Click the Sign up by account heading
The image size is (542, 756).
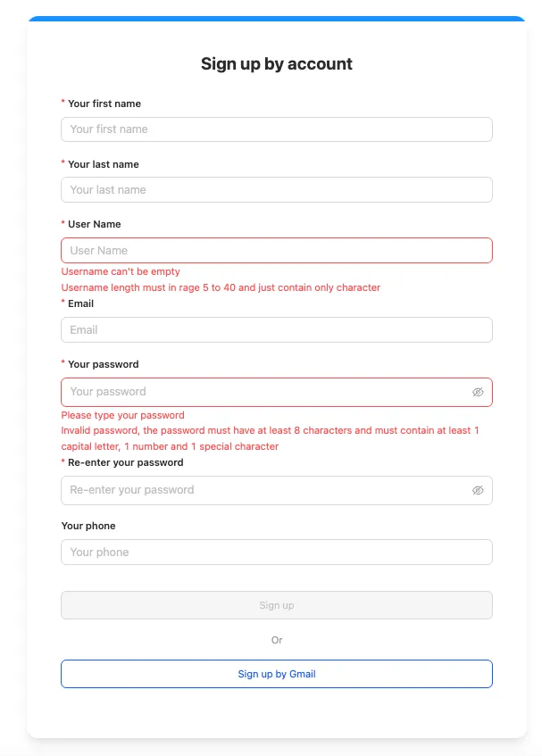(277, 63)
